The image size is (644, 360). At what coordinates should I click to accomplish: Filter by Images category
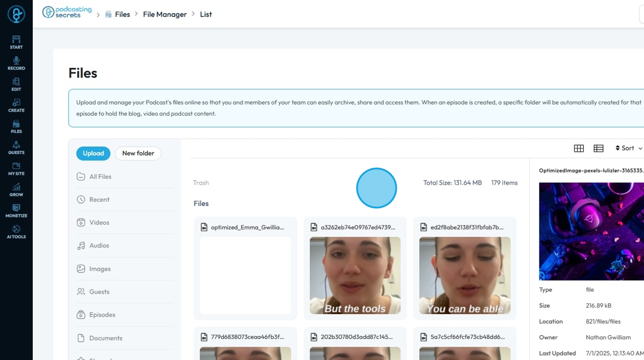coord(125,269)
